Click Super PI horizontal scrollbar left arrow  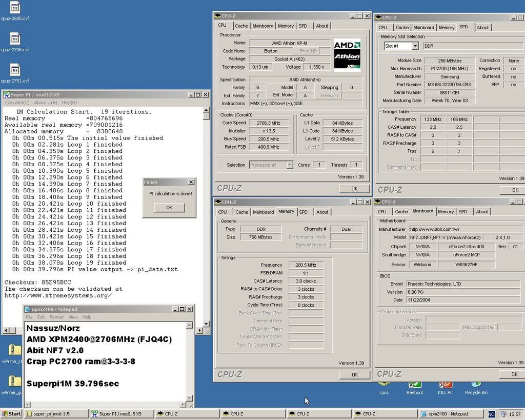click(x=6, y=330)
